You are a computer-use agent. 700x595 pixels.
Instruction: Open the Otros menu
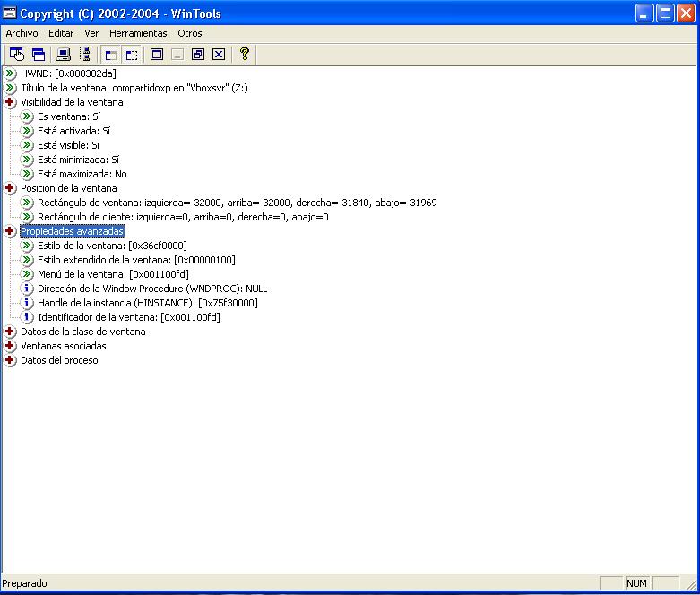(190, 33)
